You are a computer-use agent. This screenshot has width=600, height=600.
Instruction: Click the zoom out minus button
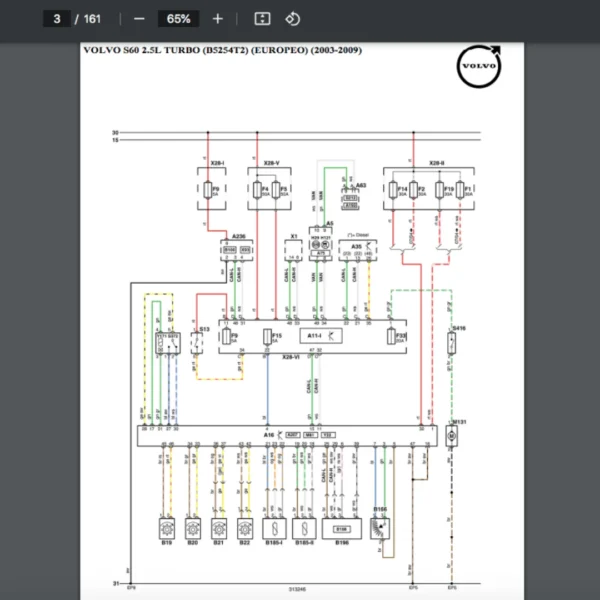139,19
